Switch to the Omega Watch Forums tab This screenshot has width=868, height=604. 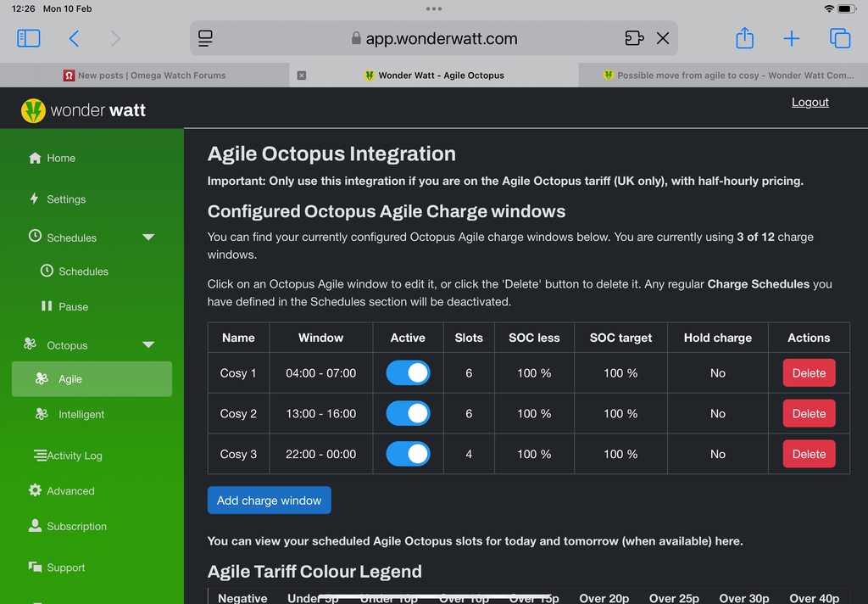(144, 75)
